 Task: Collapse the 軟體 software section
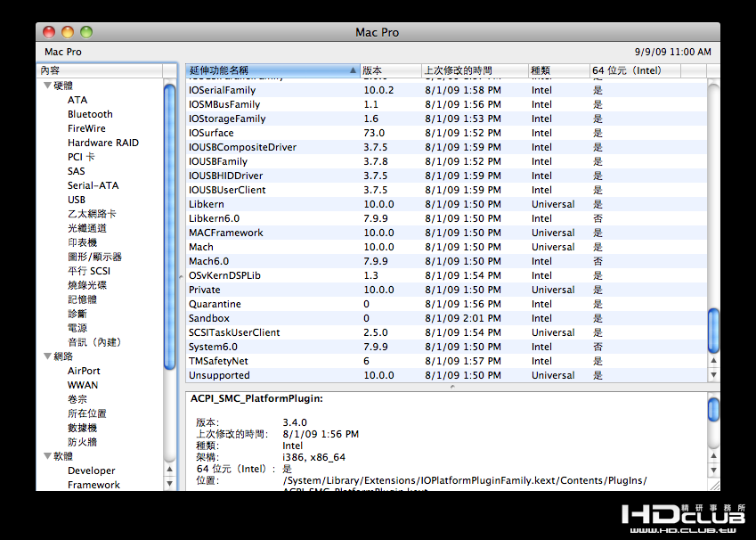tap(47, 455)
